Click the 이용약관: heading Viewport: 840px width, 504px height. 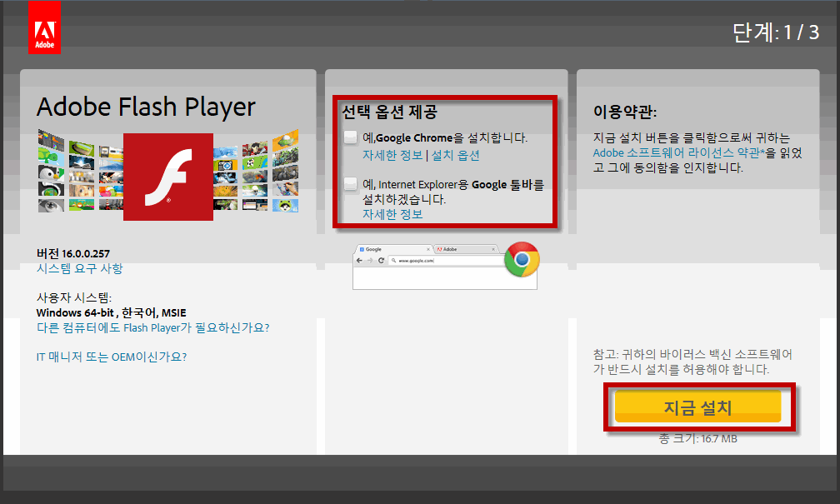625,112
